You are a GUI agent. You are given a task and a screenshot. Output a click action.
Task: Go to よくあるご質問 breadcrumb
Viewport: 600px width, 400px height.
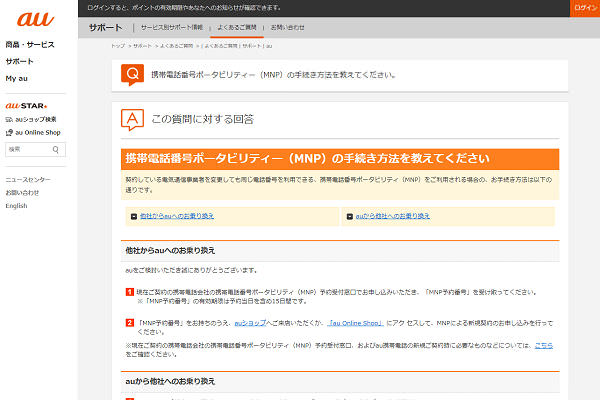tap(176, 46)
